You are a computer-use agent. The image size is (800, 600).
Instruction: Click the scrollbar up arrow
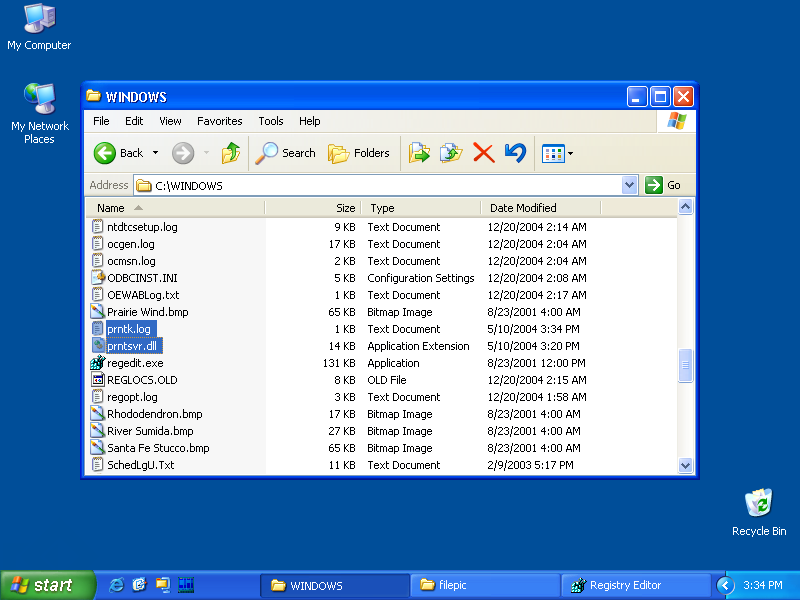[685, 207]
